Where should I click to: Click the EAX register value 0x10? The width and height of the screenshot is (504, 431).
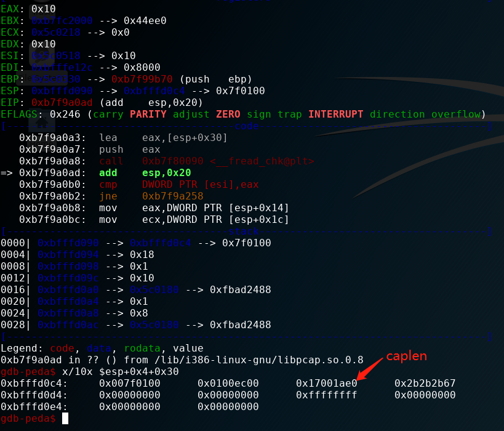pyautogui.click(x=44, y=9)
